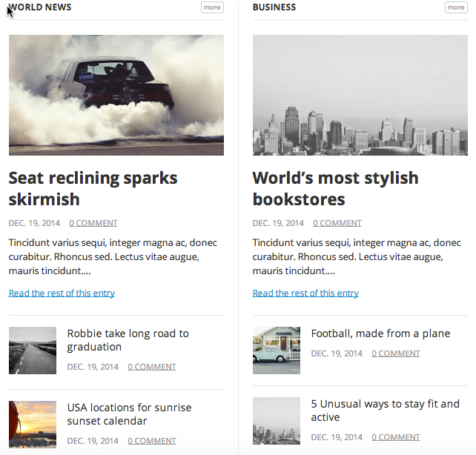Open comments link under Football article
The width and height of the screenshot is (476, 455).
[x=396, y=353]
